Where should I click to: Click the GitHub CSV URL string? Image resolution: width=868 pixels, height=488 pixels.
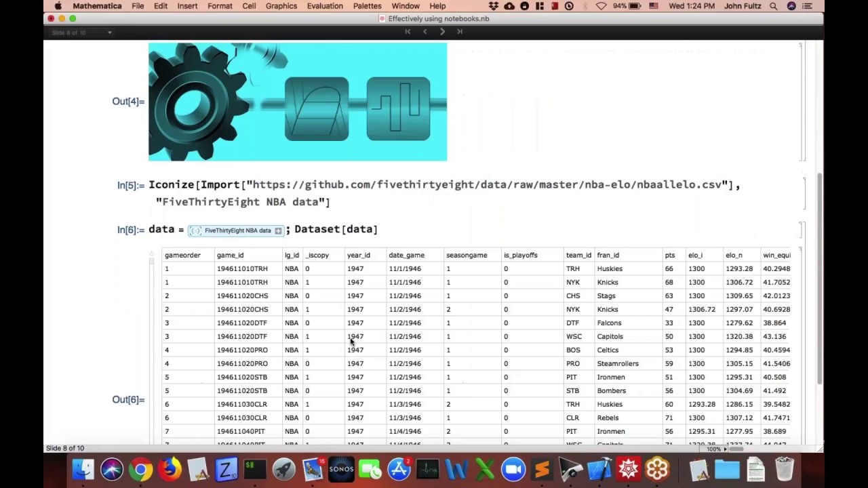click(488, 184)
